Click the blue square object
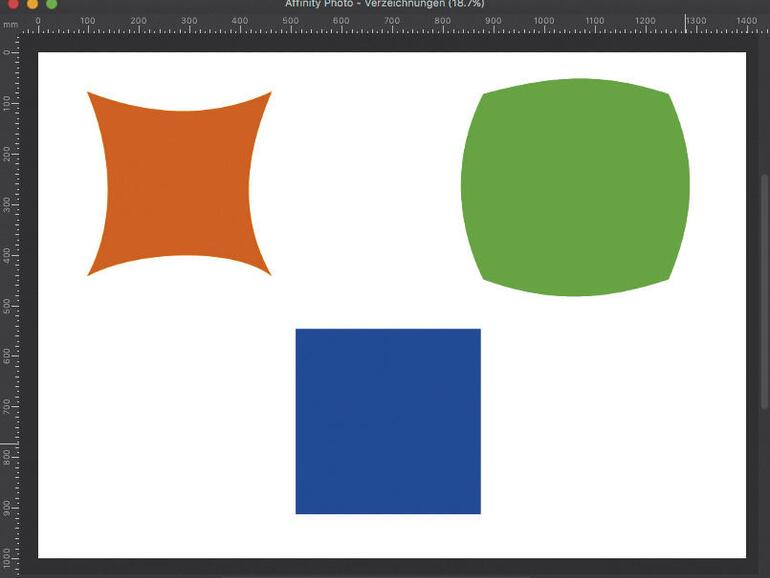This screenshot has width=770, height=578. click(x=388, y=421)
